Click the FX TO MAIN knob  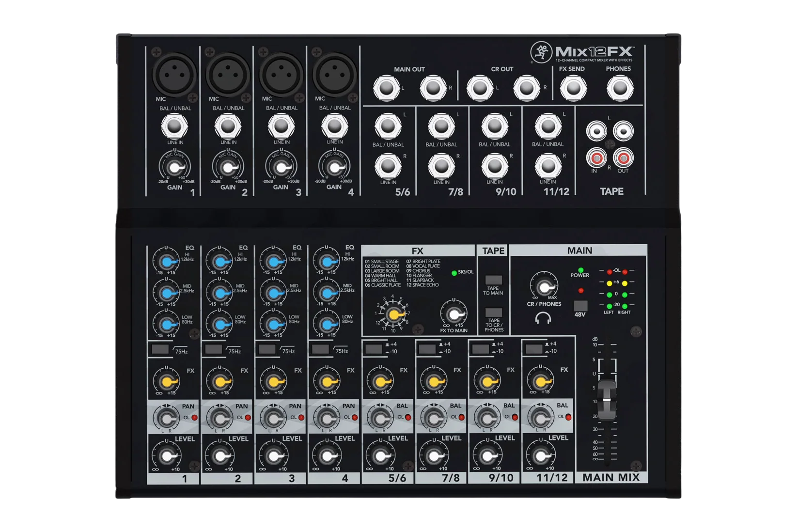click(454, 314)
